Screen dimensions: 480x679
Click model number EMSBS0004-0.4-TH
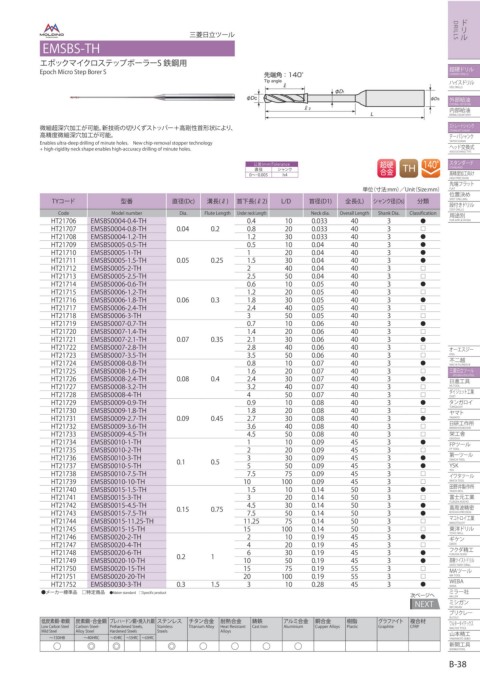point(118,221)
